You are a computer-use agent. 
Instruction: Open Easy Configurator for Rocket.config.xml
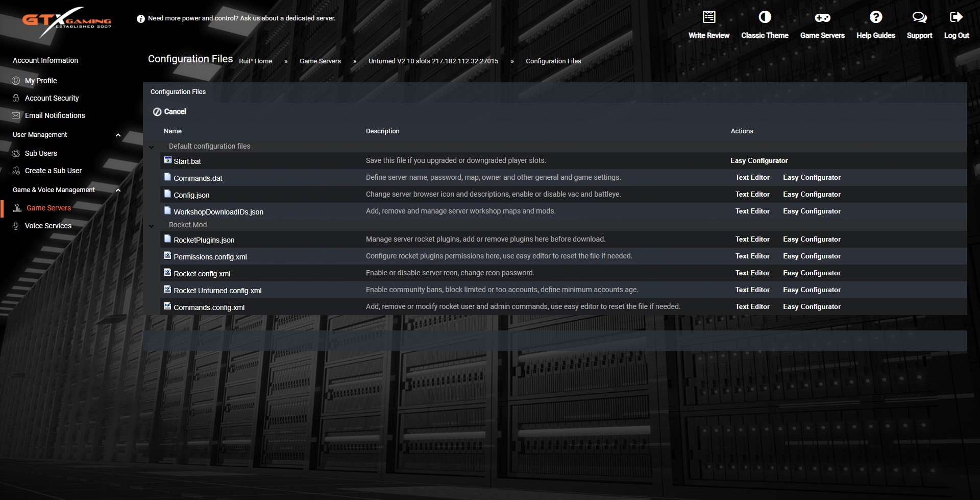812,273
